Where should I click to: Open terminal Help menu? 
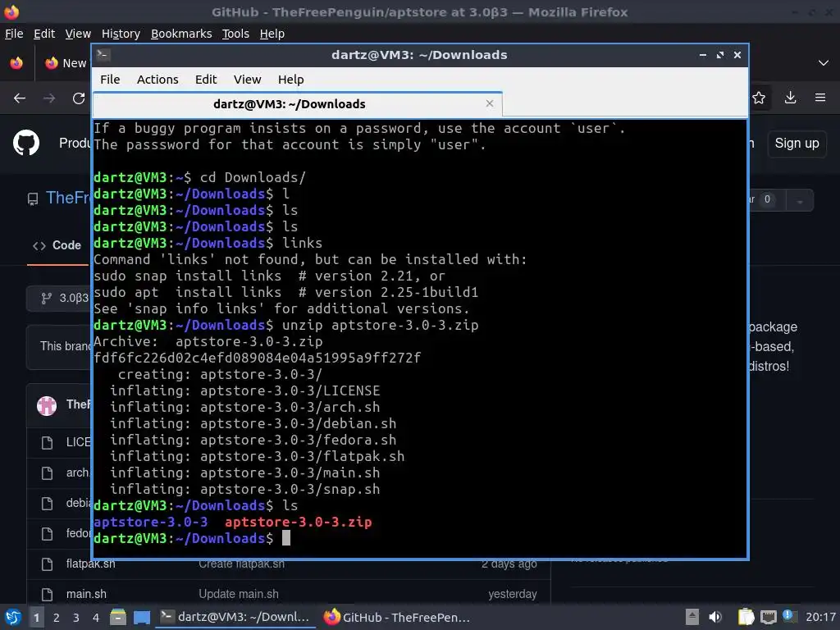tap(291, 80)
